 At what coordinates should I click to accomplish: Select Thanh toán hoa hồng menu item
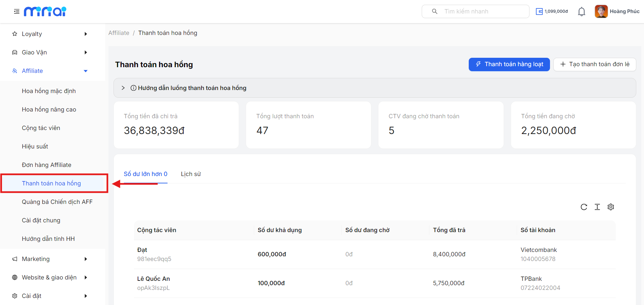[51, 183]
